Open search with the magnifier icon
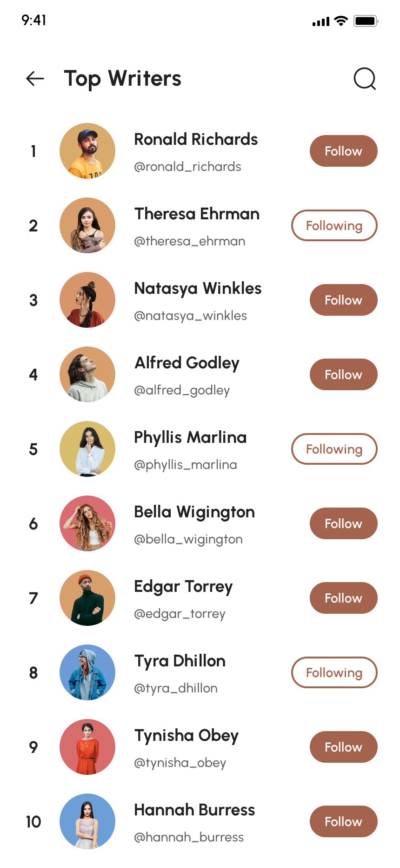The image size is (400, 868). (365, 79)
